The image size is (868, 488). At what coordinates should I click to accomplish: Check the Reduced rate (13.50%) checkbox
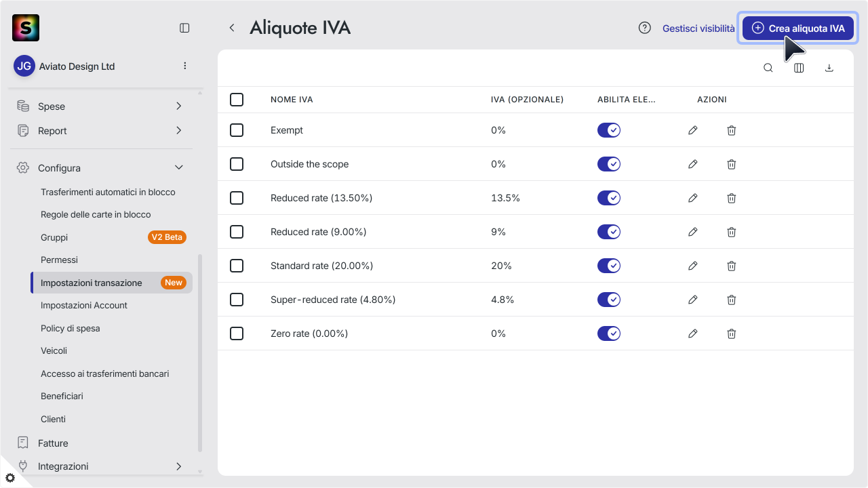click(x=237, y=198)
